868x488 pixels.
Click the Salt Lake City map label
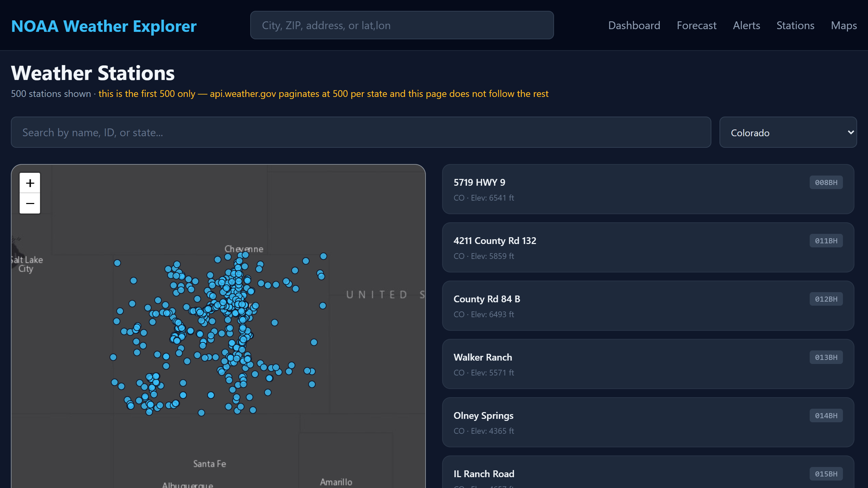(x=27, y=264)
